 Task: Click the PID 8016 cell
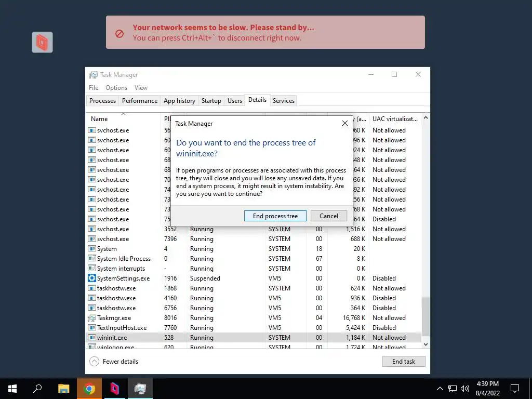coord(170,318)
